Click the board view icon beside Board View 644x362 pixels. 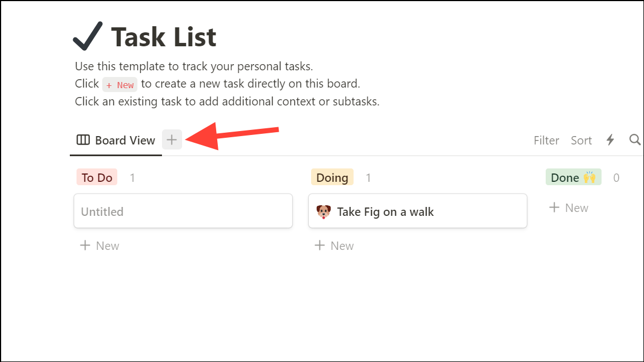coord(82,139)
